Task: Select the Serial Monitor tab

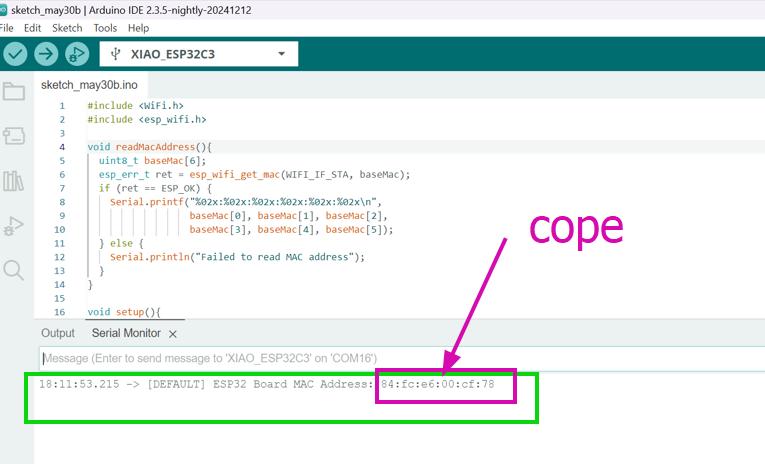Action: point(126,333)
